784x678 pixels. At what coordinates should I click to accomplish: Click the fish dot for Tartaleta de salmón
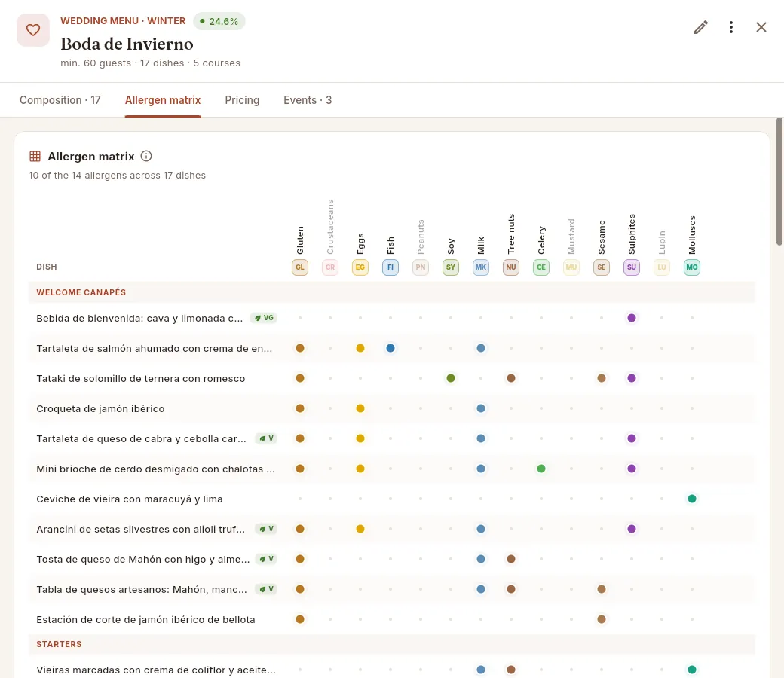[390, 348]
